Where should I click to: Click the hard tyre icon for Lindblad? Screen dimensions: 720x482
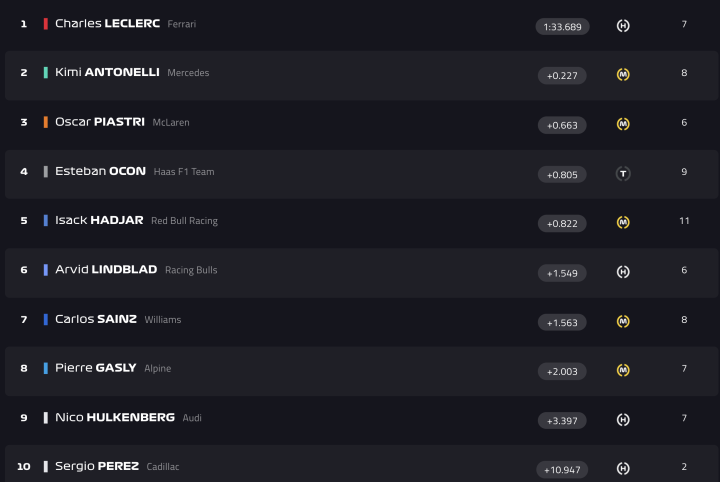[623, 272]
